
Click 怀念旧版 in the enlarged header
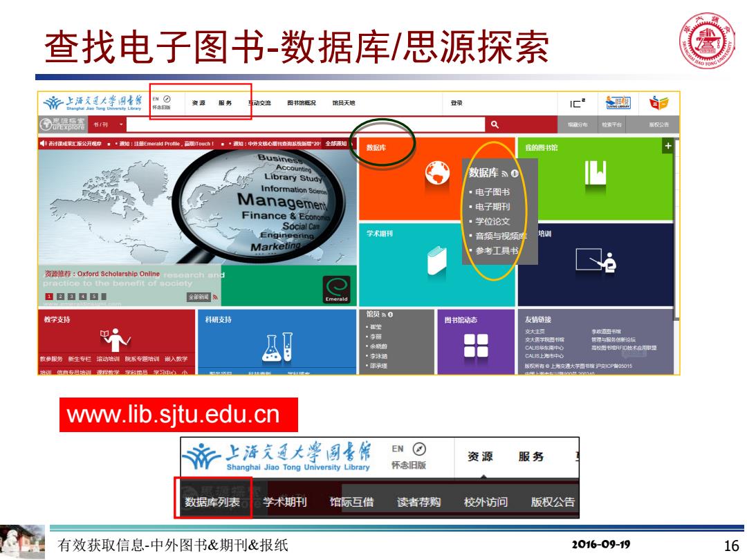point(409,465)
